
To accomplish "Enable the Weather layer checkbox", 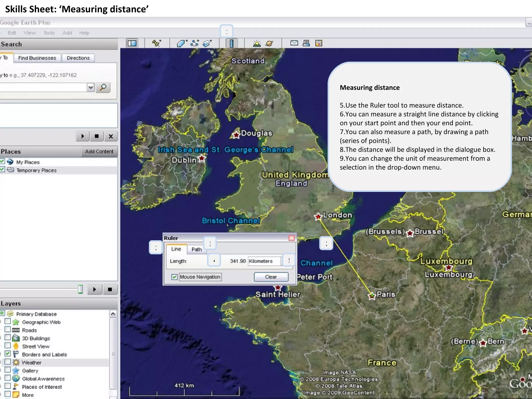I will [x=8, y=362].
